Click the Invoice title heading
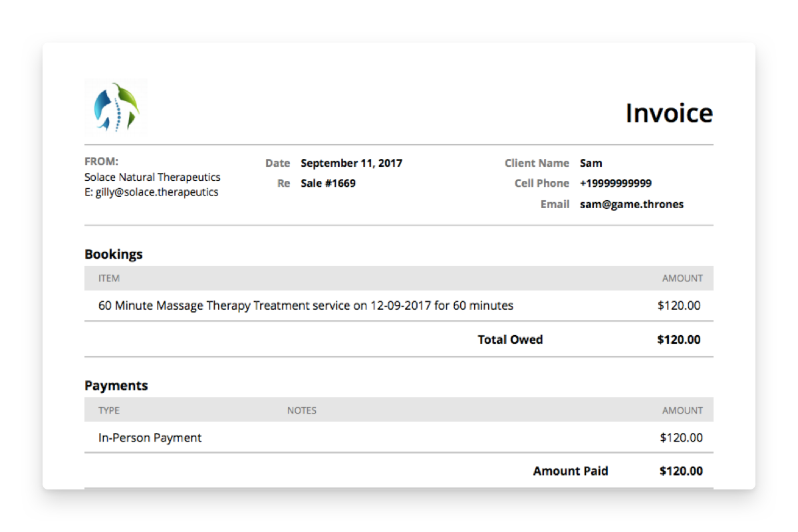The height and width of the screenshot is (532, 798). tap(668, 114)
